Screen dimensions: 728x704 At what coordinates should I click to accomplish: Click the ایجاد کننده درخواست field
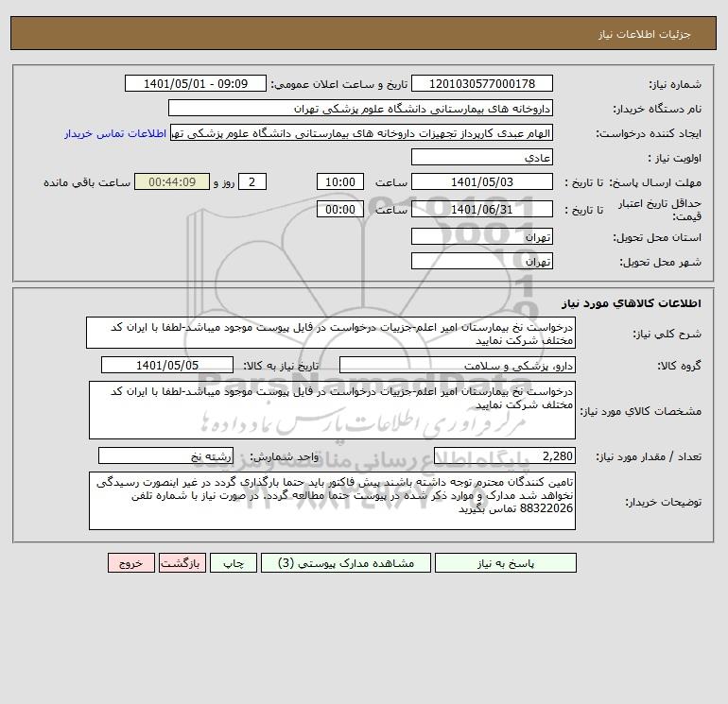(x=362, y=132)
